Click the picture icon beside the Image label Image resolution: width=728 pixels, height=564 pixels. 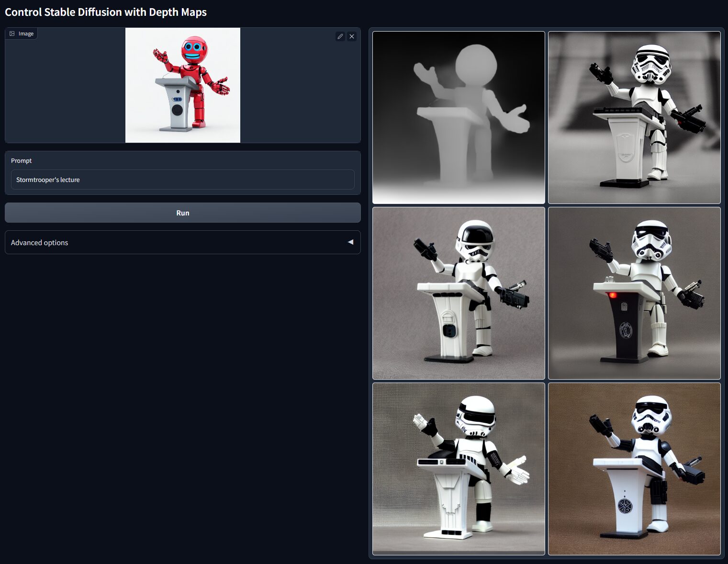(x=11, y=33)
